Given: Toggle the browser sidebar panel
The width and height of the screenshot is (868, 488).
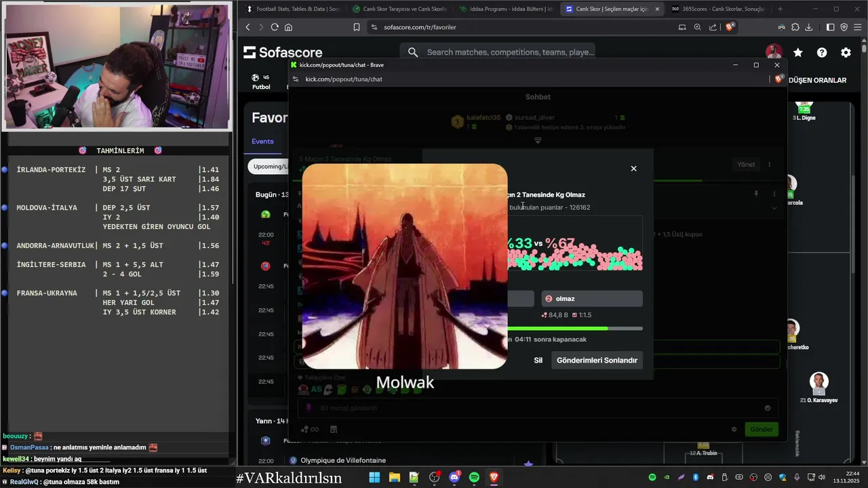Looking at the screenshot, I should [x=830, y=27].
